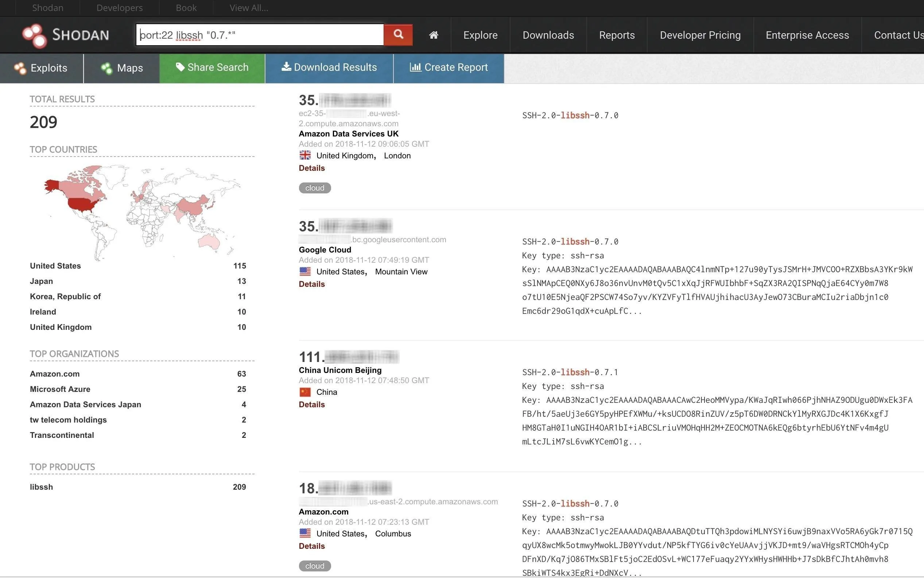Screen dimensions: 924x578
Task: Focus the search query input field
Action: (x=260, y=35)
